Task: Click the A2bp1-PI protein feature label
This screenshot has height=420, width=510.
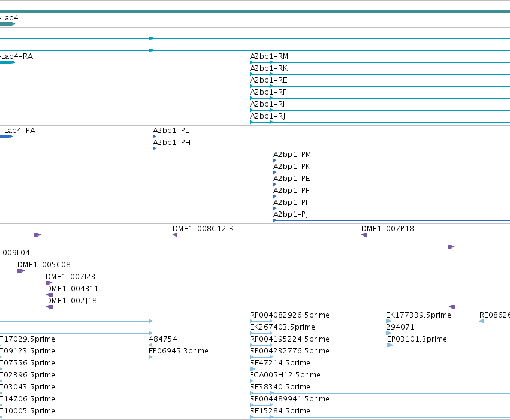Action: (290, 203)
